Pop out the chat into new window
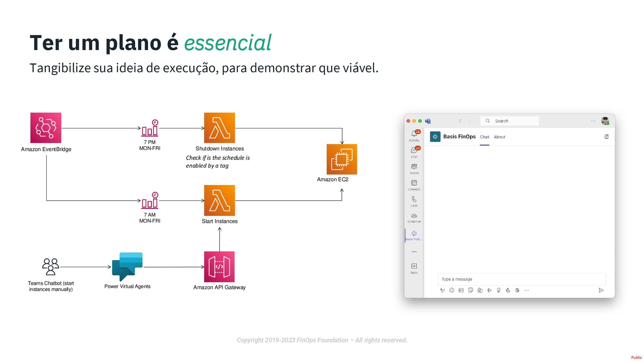Image resolution: width=644 pixels, height=362 pixels. pos(606,137)
